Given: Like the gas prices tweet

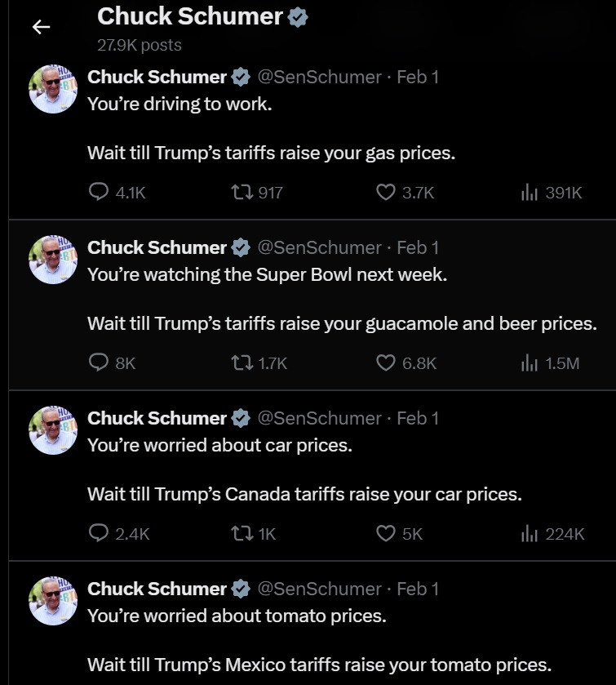Looking at the screenshot, I should click(386, 193).
